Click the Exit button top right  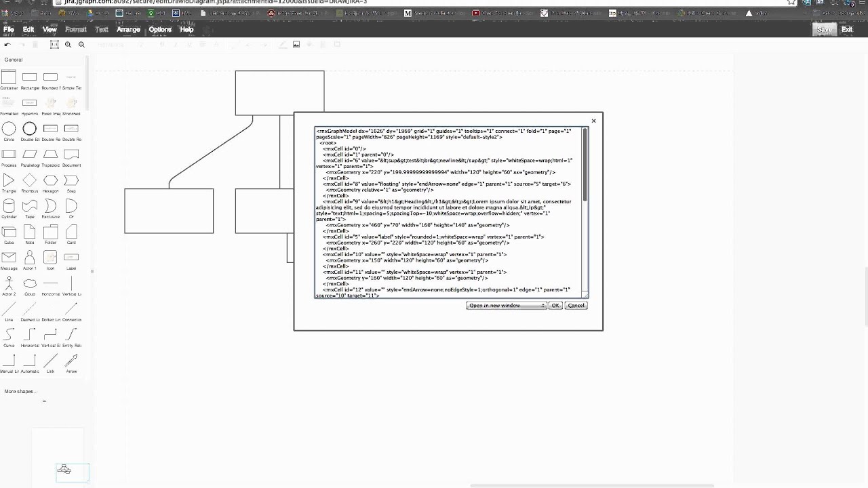847,29
